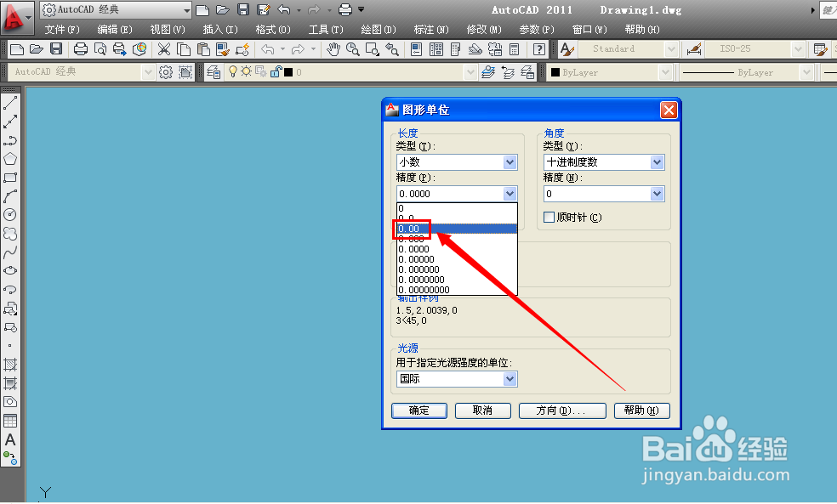Toggle layer 0 lock icon
837x504 pixels.
pyautogui.click(x=276, y=71)
